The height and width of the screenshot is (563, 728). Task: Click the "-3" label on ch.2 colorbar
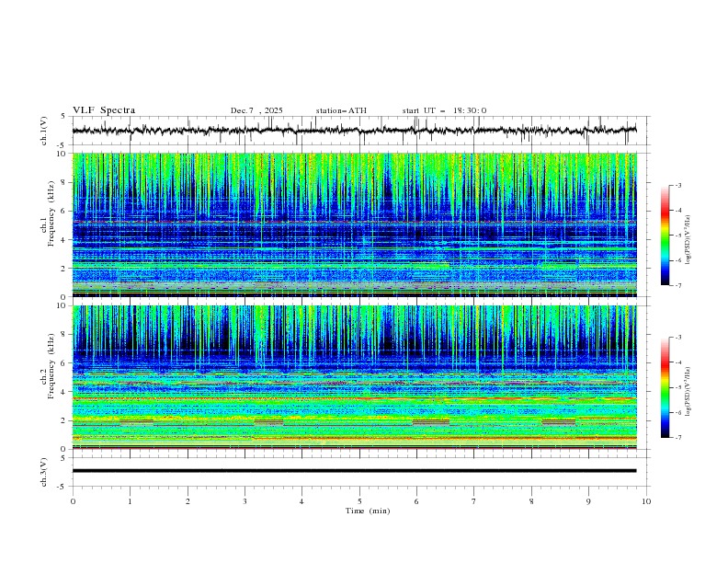[678, 338]
